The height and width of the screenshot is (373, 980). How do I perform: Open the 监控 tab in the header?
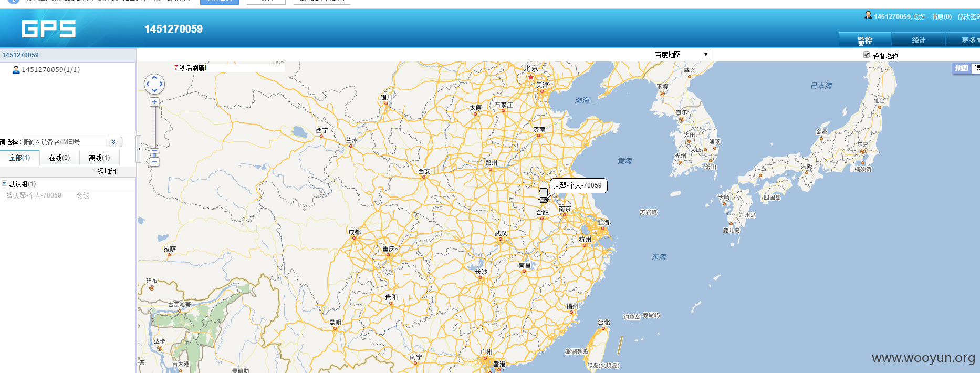point(865,40)
